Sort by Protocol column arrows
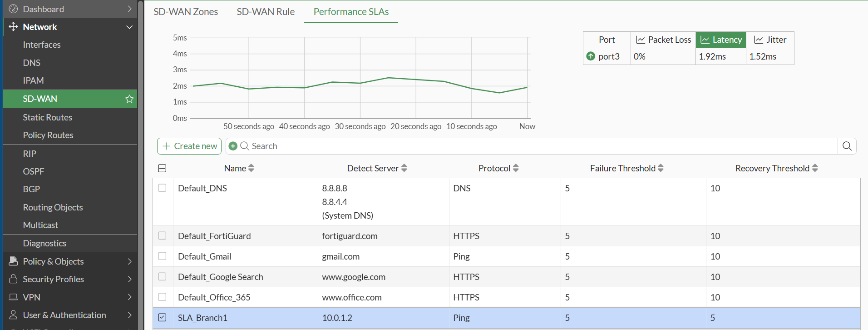This screenshot has width=868, height=330. 516,168
